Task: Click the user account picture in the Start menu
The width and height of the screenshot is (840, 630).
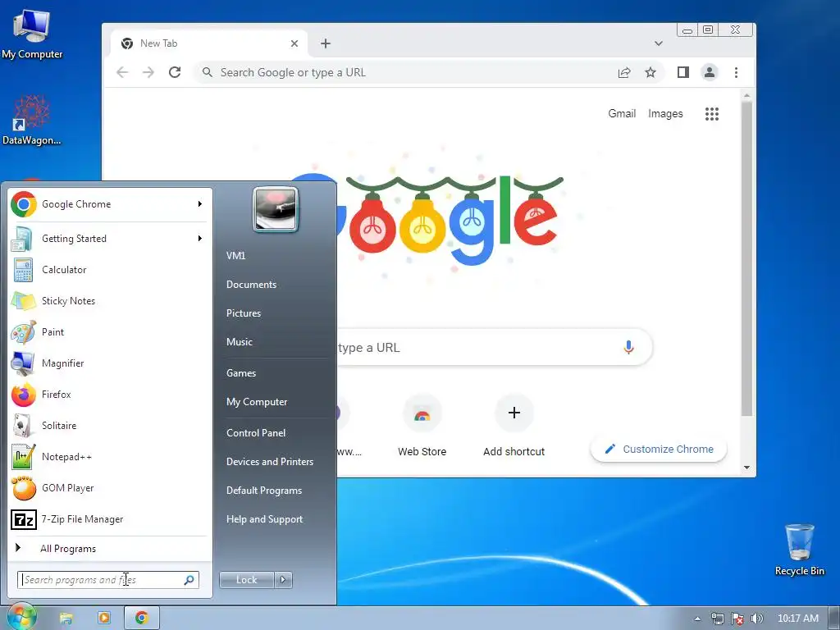Action: click(x=276, y=209)
